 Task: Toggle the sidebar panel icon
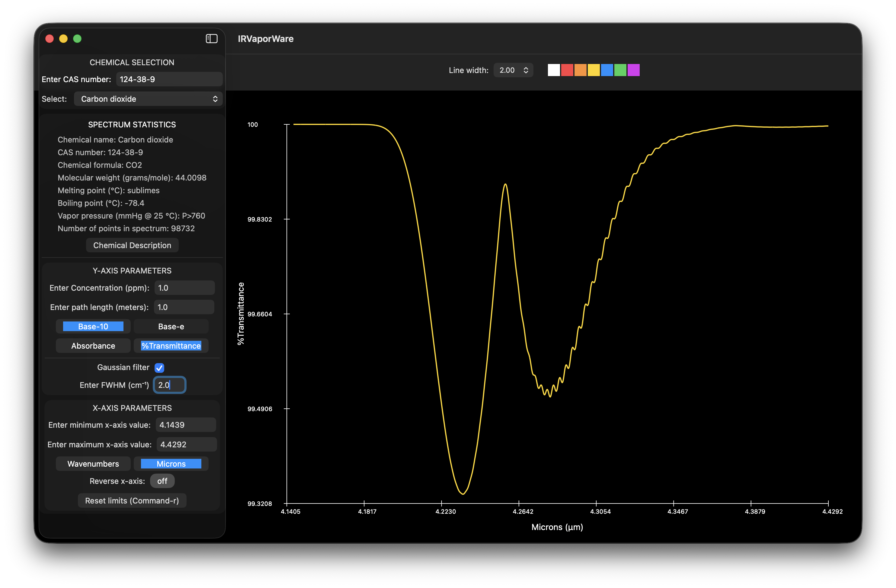click(x=212, y=39)
